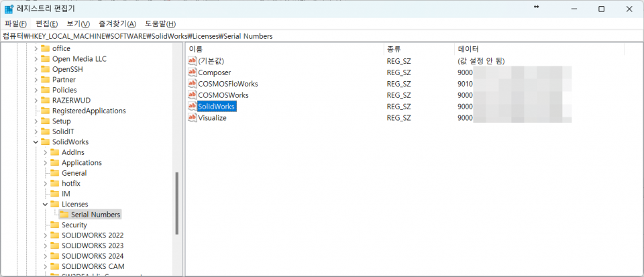Click the '(값 설정 안 됨)' data cell
This screenshot has height=277, width=644.
[x=482, y=61]
